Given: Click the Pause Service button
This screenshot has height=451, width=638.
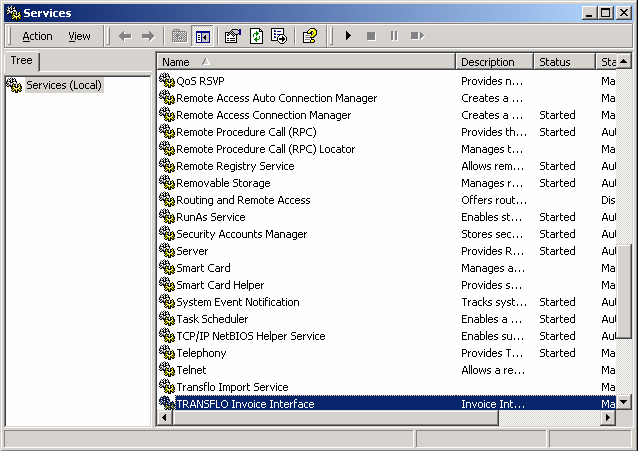Looking at the screenshot, I should point(394,36).
